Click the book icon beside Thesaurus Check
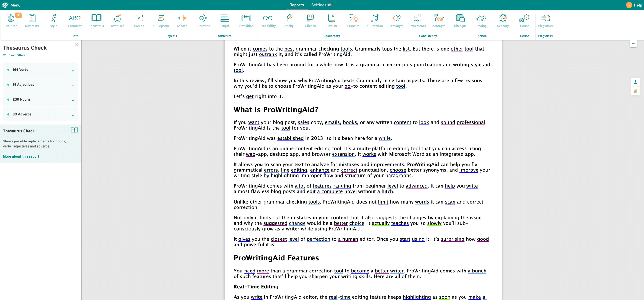The image size is (644, 300). pos(74,130)
